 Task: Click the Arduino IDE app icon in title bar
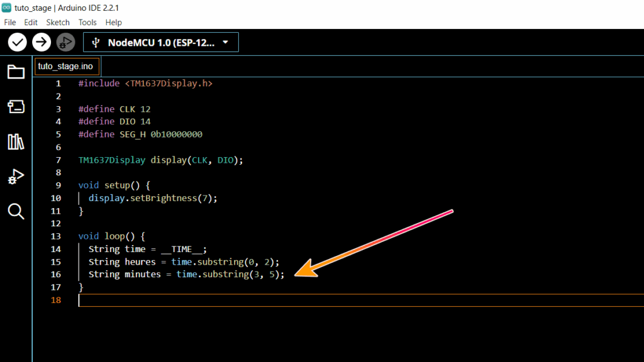(x=6, y=8)
